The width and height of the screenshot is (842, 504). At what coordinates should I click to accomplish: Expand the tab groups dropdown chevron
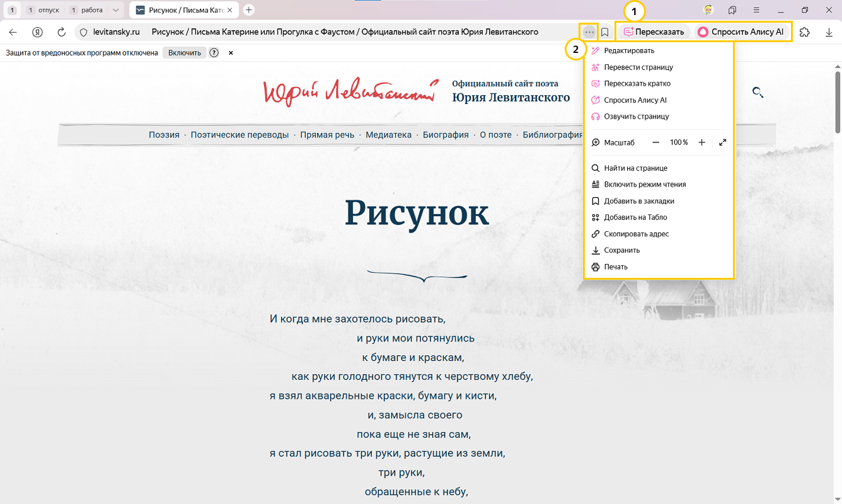[x=115, y=10]
